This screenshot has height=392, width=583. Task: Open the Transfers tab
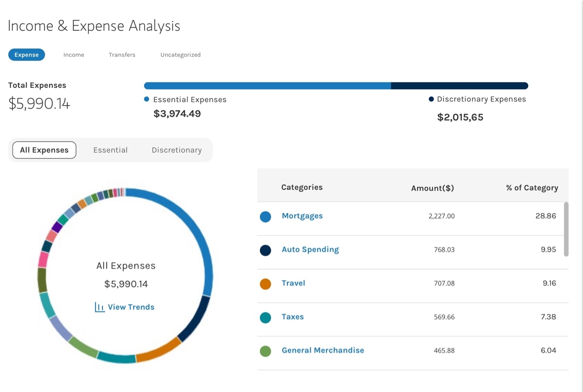pyautogui.click(x=122, y=54)
